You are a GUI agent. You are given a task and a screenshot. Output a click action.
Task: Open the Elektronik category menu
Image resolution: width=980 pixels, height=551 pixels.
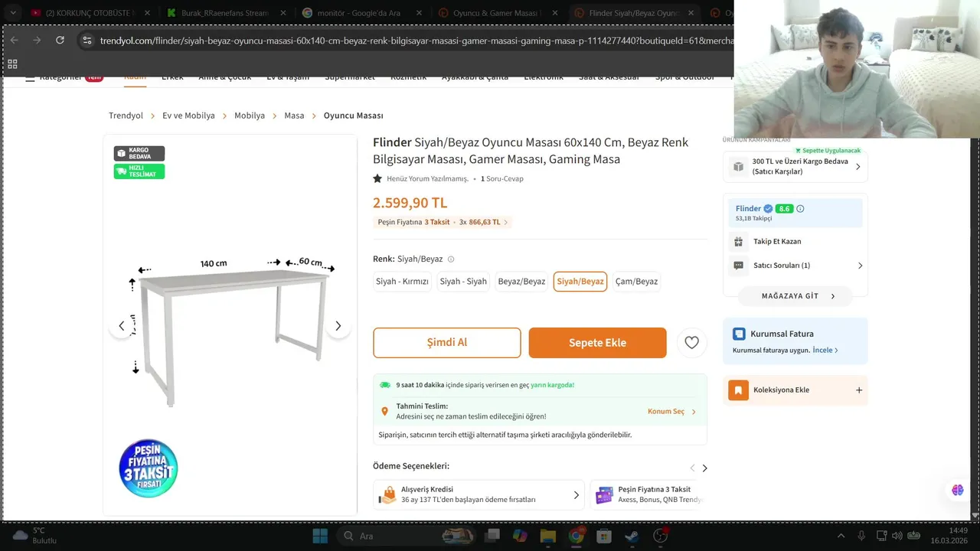[544, 77]
